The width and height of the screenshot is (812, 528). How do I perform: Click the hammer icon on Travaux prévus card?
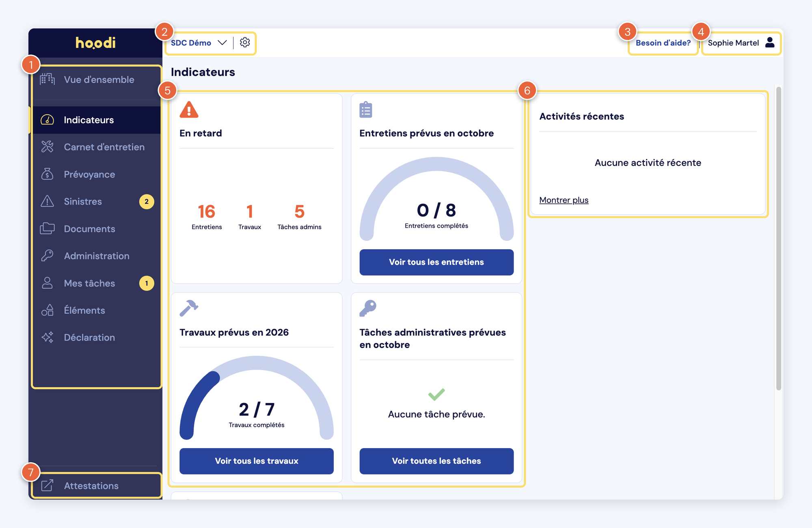pos(189,308)
